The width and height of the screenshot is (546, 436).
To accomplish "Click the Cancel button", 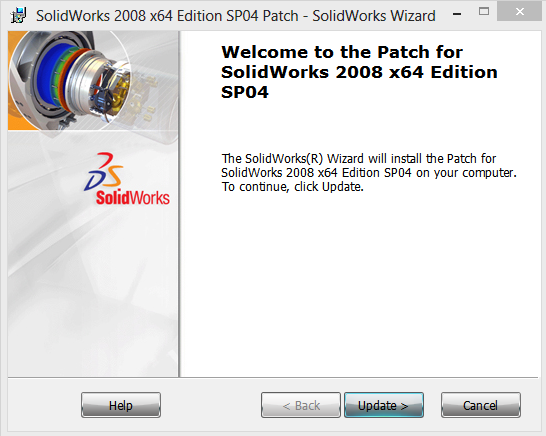I will (x=481, y=405).
